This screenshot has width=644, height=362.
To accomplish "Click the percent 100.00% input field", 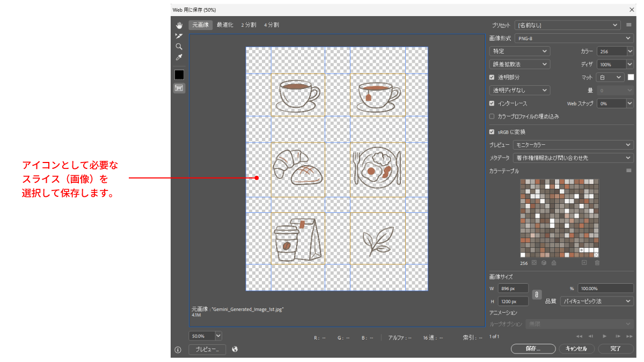I will point(605,289).
